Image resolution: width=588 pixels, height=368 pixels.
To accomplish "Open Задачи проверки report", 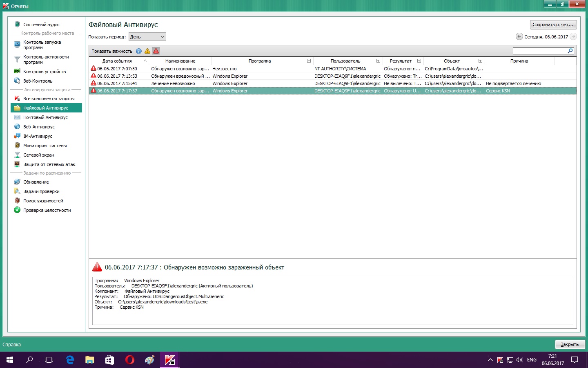I will tap(41, 191).
